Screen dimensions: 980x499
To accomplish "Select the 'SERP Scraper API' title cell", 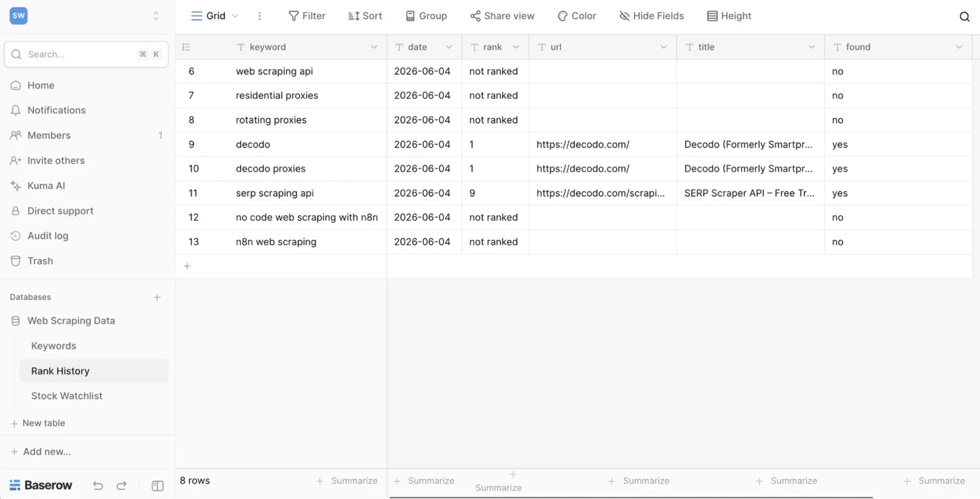I will coord(750,194).
